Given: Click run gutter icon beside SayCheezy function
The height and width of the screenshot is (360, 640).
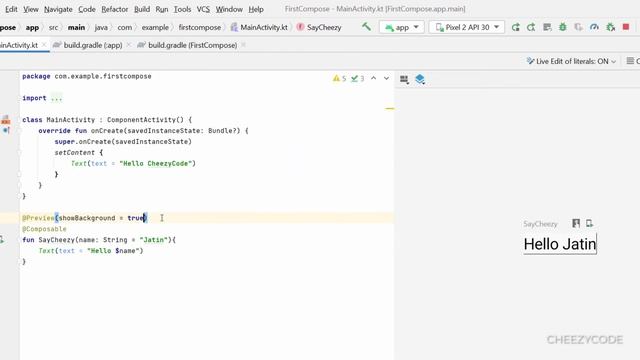Looking at the screenshot, I should (x=2, y=240).
